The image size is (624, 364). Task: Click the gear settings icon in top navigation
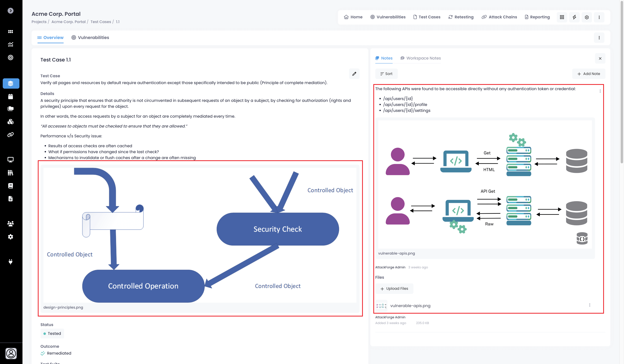point(587,17)
